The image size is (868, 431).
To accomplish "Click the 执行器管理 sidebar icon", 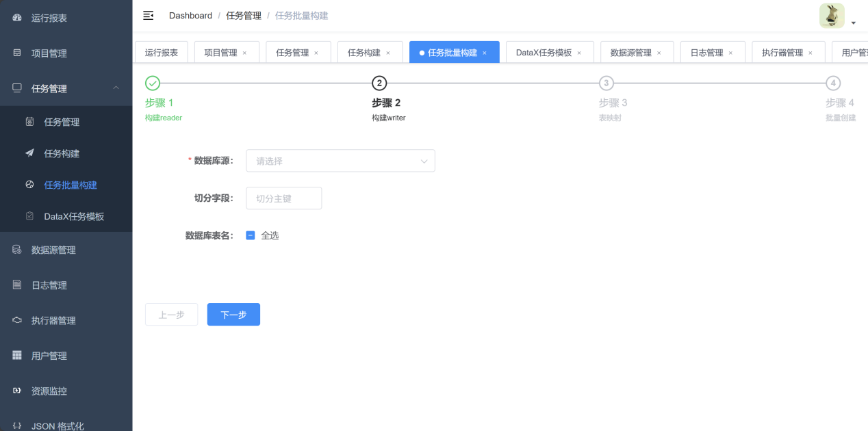I will tap(17, 320).
